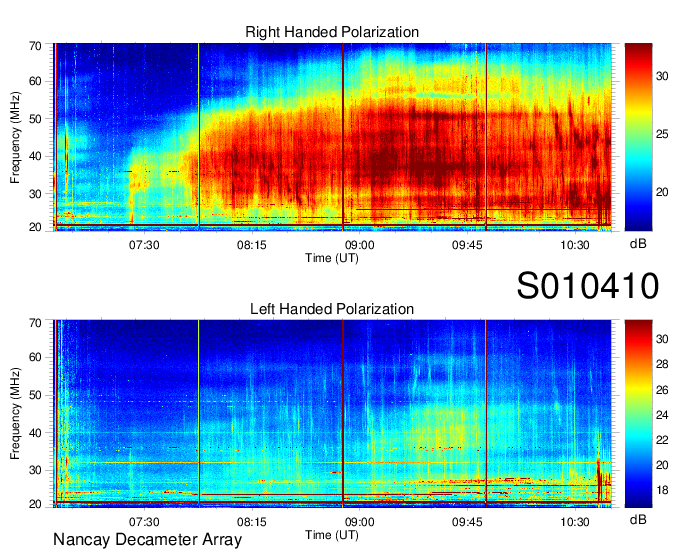This screenshot has height=552, width=680.
Task: Click the 22 dB label on Left Handed color bar
Action: (x=662, y=441)
